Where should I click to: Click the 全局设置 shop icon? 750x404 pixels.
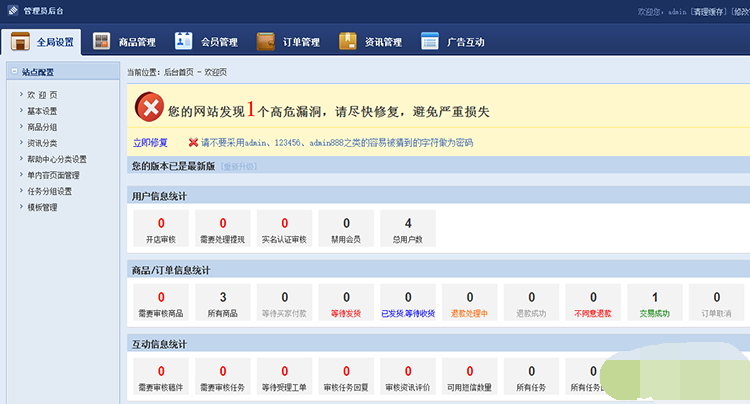click(20, 42)
